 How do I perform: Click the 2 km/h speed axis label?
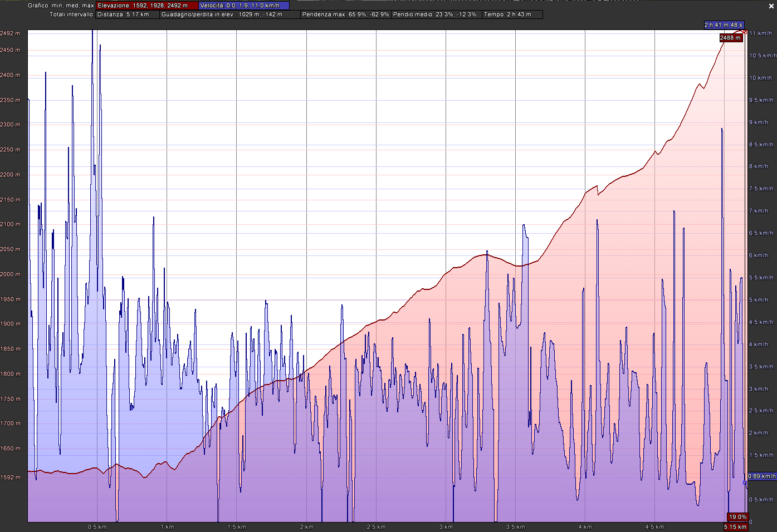click(759, 433)
